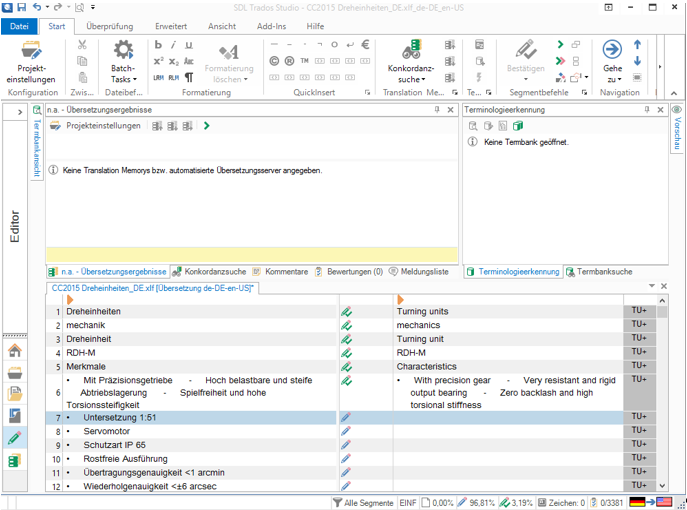Switch to Add-Ins ribbon tab

pyautogui.click(x=271, y=26)
